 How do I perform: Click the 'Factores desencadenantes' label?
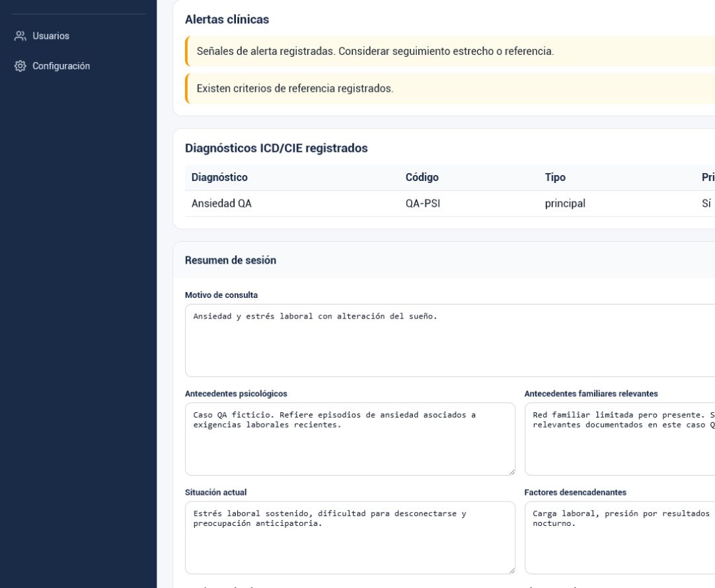point(575,492)
